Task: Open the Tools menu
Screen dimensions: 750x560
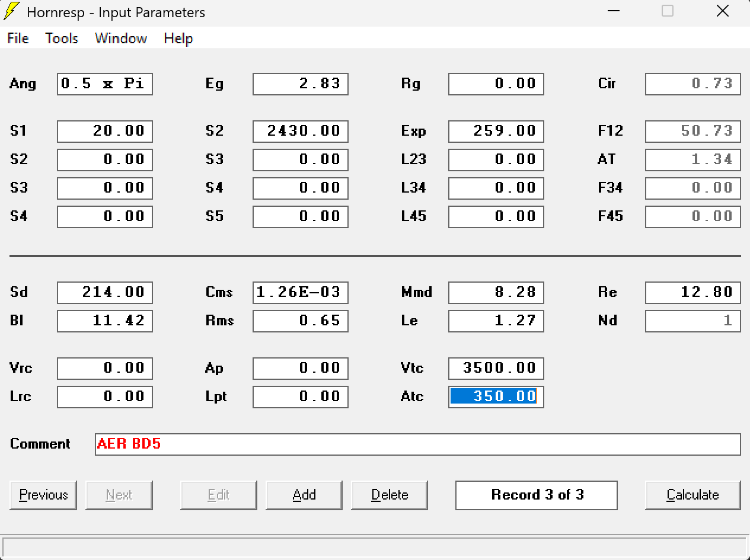Action: point(62,39)
